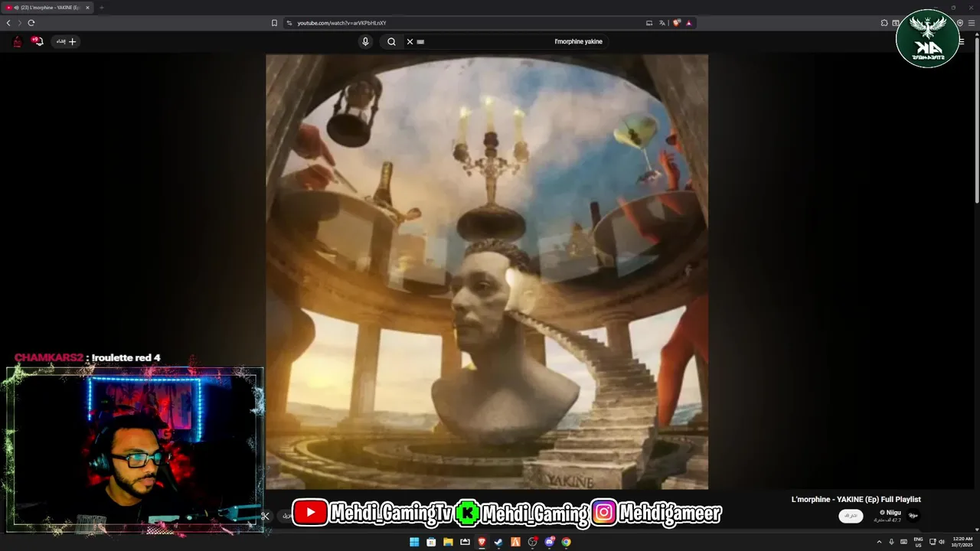The image size is (980, 551).
Task: Start voice search with the microphone icon
Action: (x=365, y=41)
